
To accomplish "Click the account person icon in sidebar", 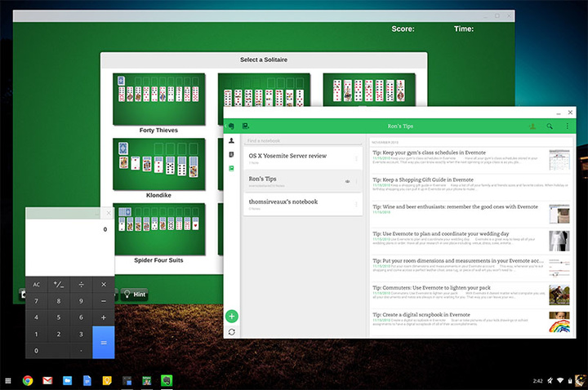I will (232, 141).
